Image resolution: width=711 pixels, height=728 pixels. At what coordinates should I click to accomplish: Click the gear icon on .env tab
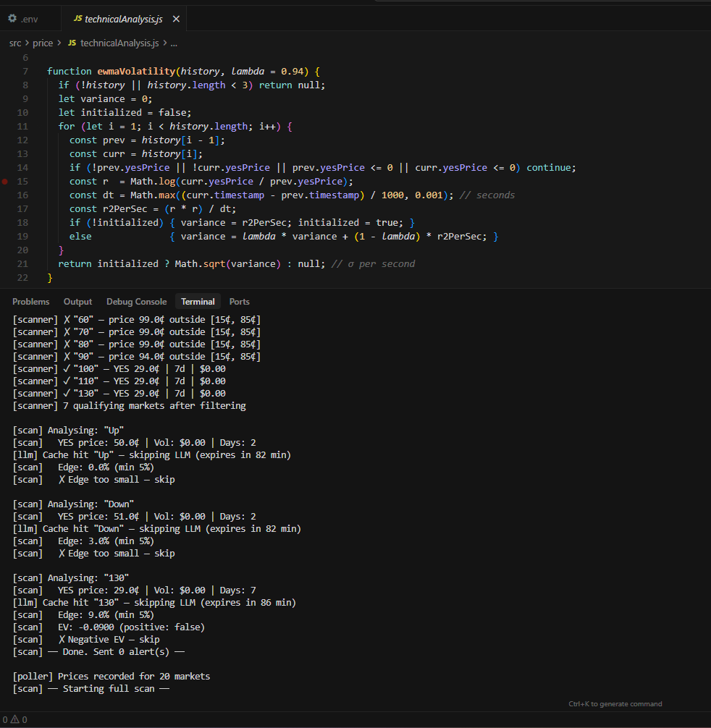coord(12,19)
